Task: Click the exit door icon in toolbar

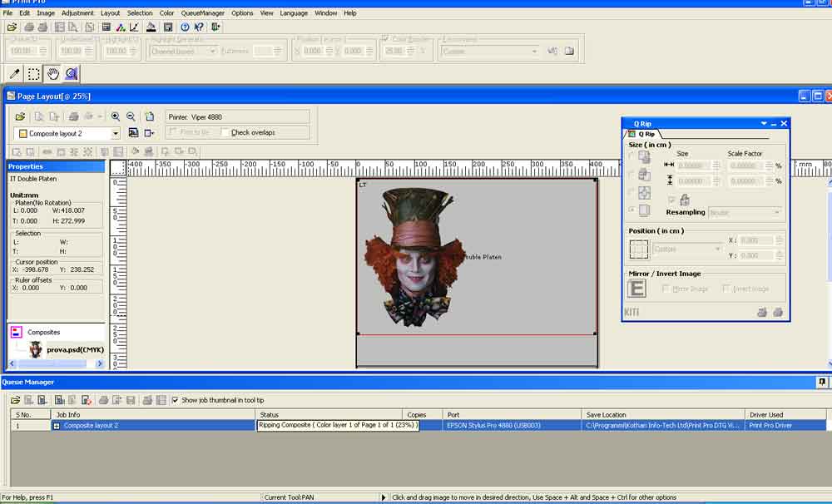Action: (215, 27)
